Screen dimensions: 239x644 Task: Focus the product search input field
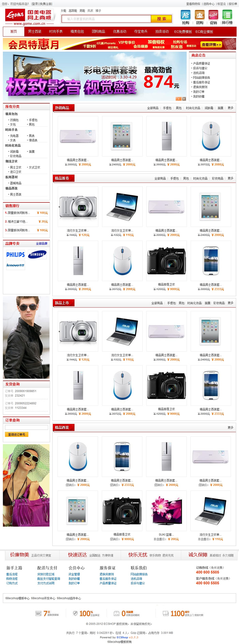(x=107, y=19)
